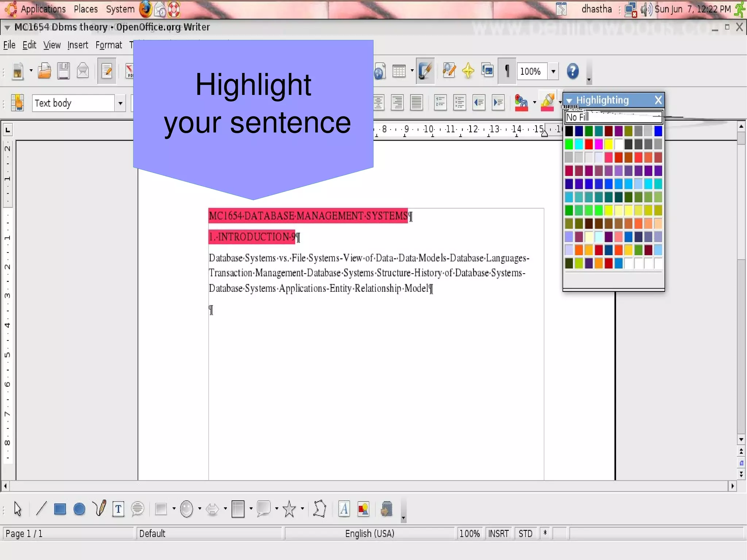
Task: Open the Format menu
Action: point(109,45)
